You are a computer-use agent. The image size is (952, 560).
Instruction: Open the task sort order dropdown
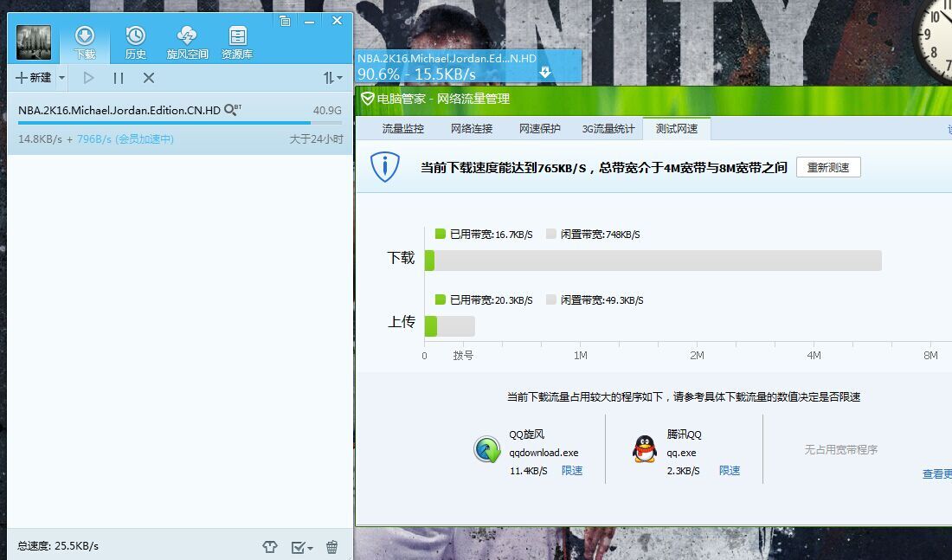point(332,78)
